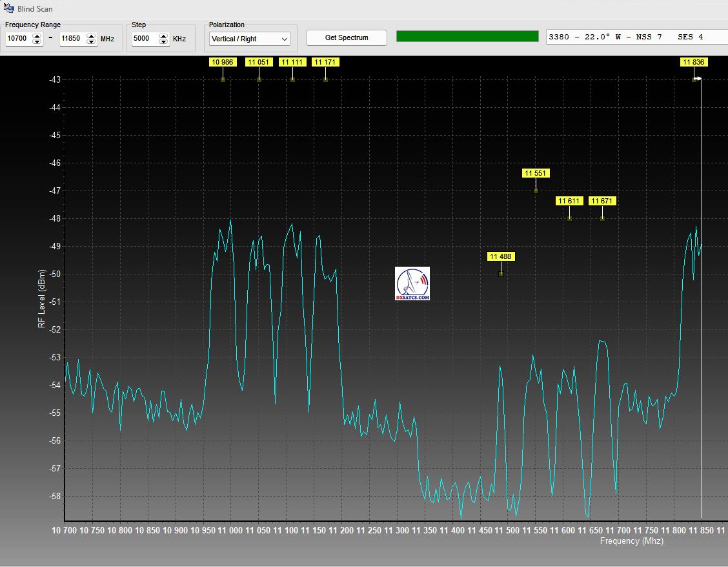Screen dimensions: 728x567
Task: Click the satellite name field NSS 7 SES 4
Action: coord(636,37)
